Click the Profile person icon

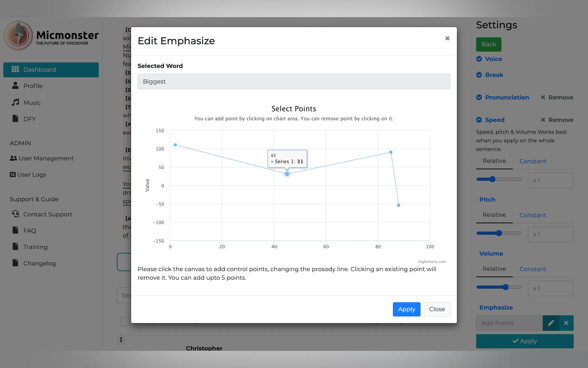[x=15, y=86]
